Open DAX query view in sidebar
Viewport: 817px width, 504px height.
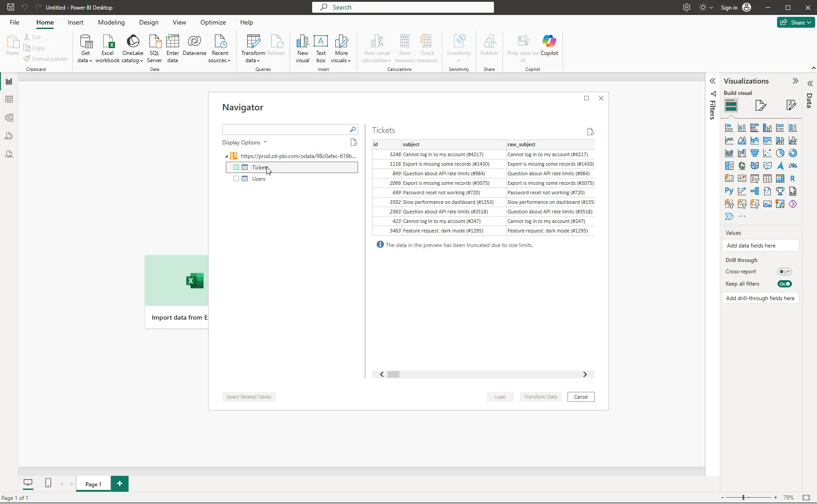click(9, 136)
